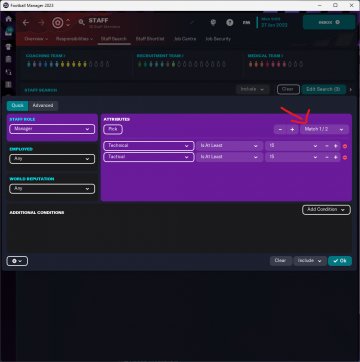The height and width of the screenshot is (362, 360).
Task: Go back with the left arrow
Action: coord(26,23)
